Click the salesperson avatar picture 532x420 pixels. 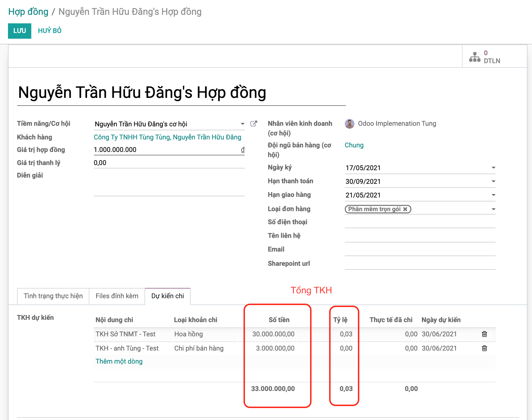click(x=350, y=124)
